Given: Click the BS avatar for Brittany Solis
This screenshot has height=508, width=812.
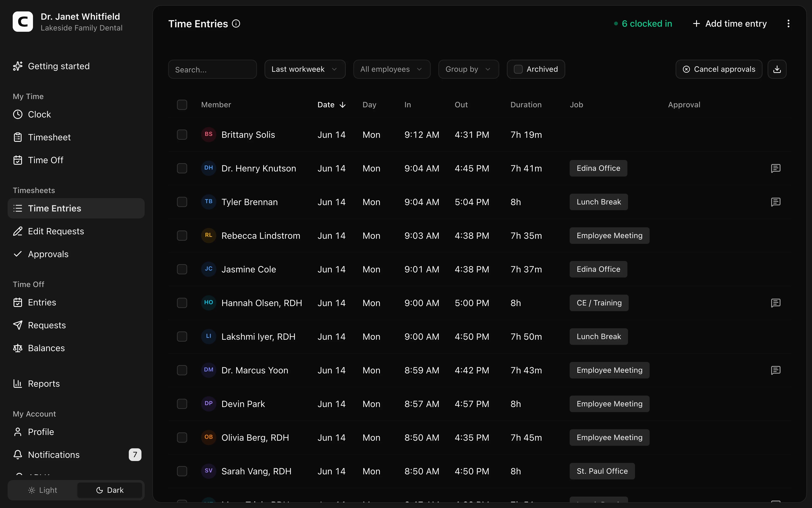Looking at the screenshot, I should click(x=209, y=134).
